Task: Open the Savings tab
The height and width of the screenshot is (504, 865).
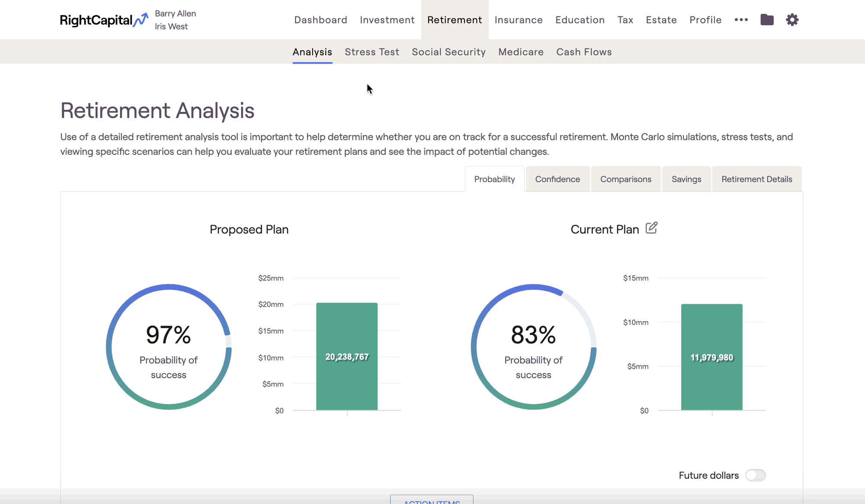Action: 686,179
